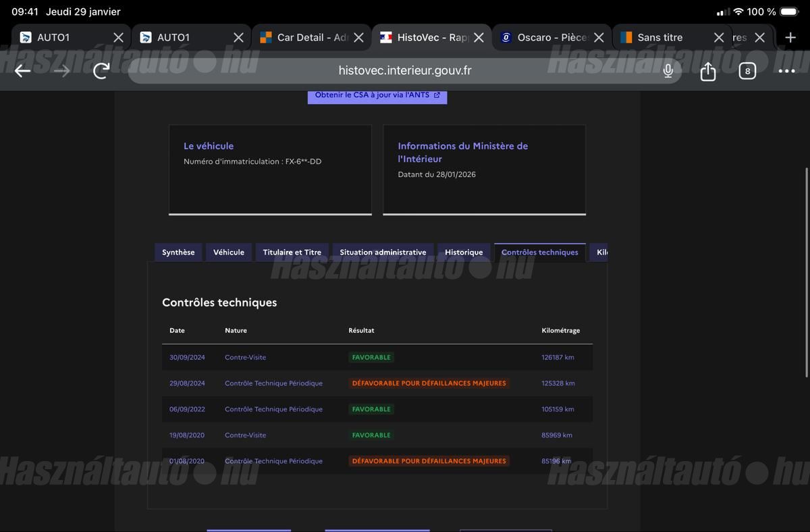Open the partially visible Kilométrage tab
This screenshot has width=810, height=532.
[x=599, y=252]
